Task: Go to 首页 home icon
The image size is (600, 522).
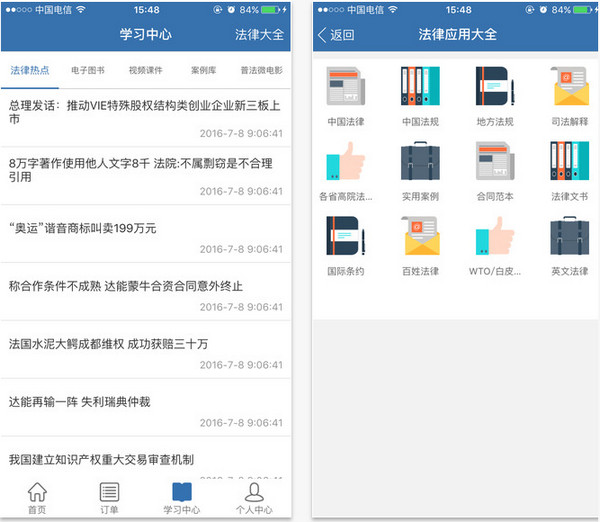Action: (37, 492)
